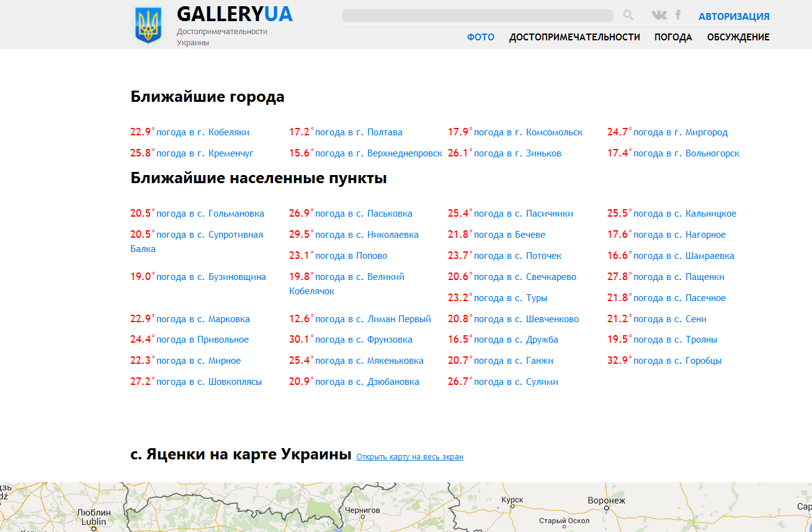Open weather for с. Фрунзовка

pyautogui.click(x=364, y=340)
